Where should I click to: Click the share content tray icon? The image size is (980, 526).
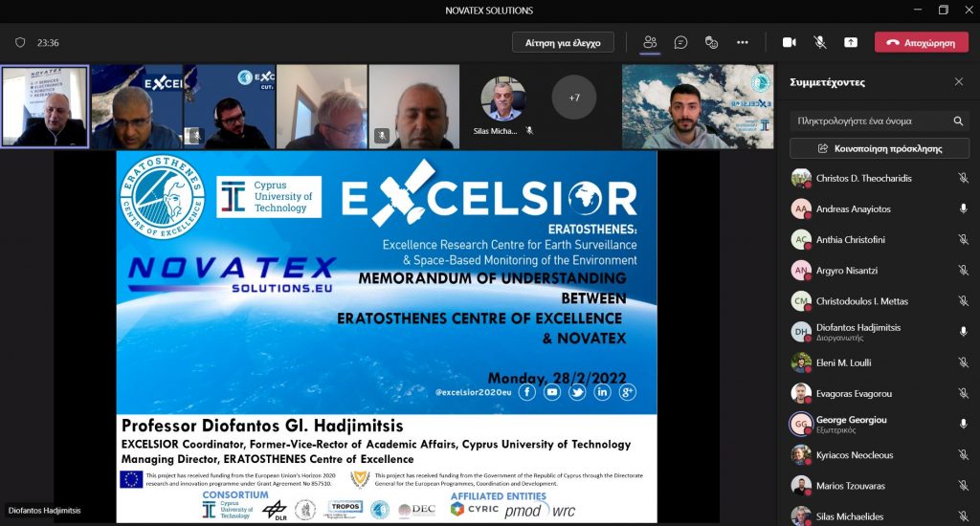click(851, 42)
